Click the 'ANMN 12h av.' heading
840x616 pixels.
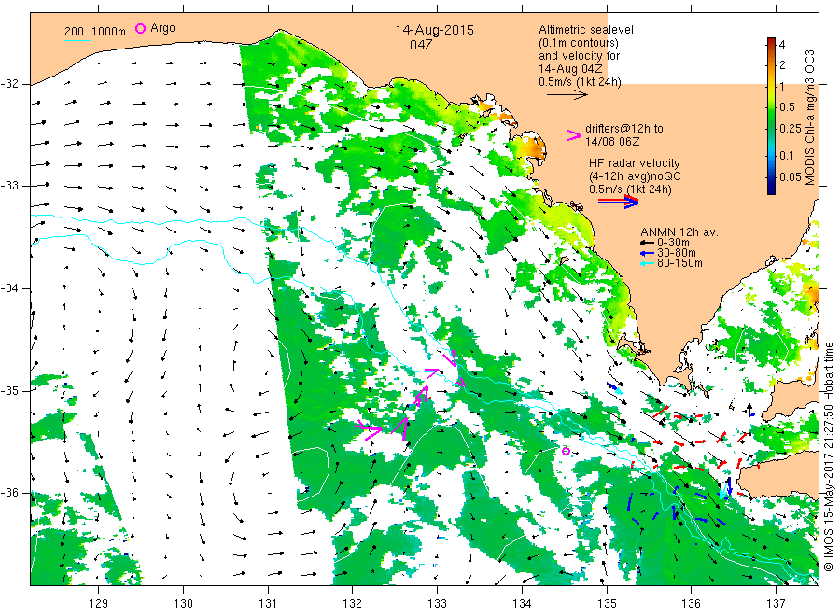(x=679, y=232)
